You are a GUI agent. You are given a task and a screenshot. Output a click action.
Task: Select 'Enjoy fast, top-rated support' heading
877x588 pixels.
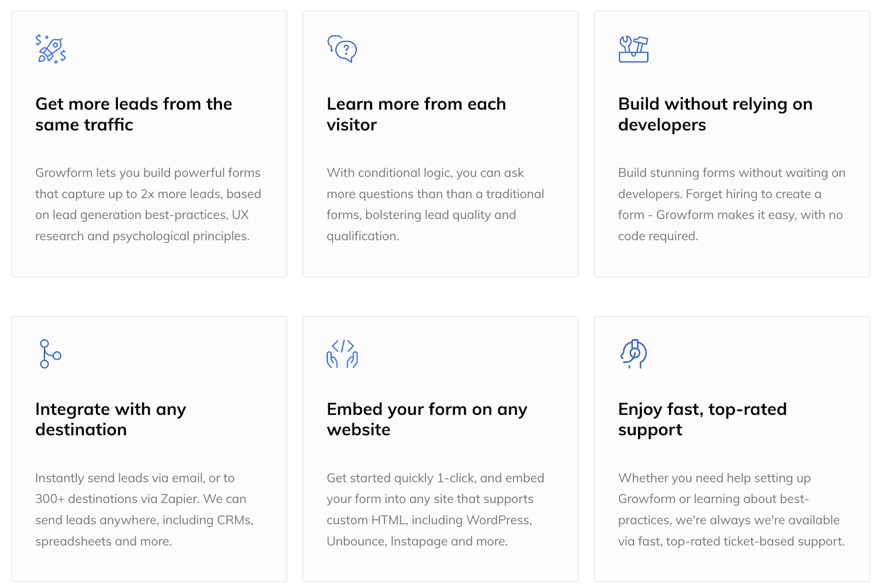pos(702,419)
